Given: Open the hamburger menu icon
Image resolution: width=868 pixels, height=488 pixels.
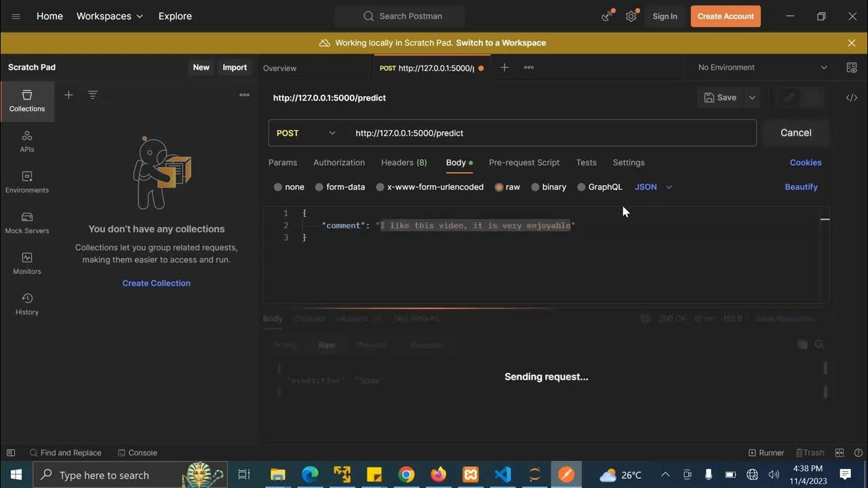Looking at the screenshot, I should [x=16, y=16].
